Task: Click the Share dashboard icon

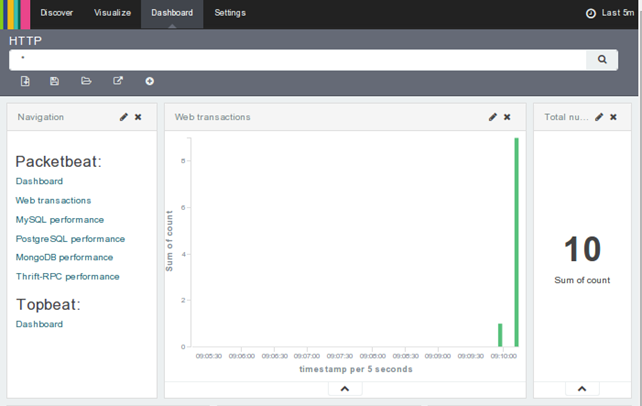Action: tap(118, 81)
